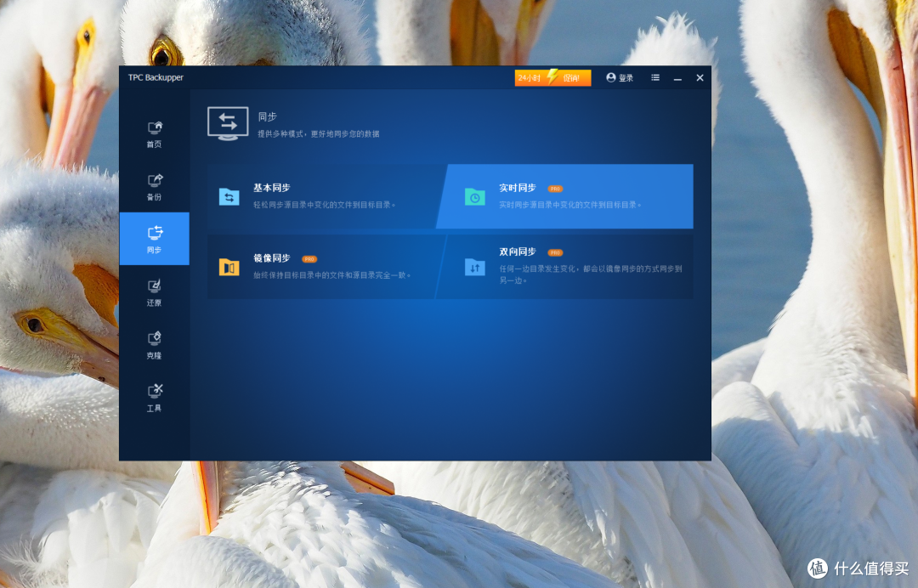
Task: Click the 实时同步 description text
Action: (x=570, y=205)
